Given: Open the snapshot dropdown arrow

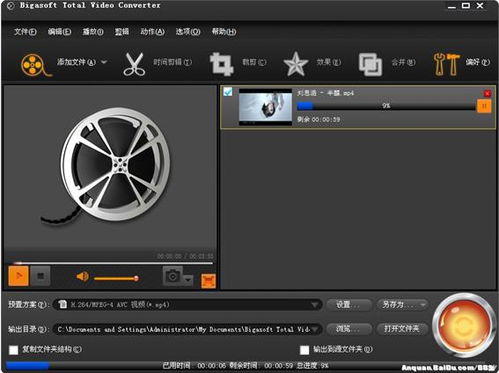Looking at the screenshot, I should pyautogui.click(x=188, y=279).
